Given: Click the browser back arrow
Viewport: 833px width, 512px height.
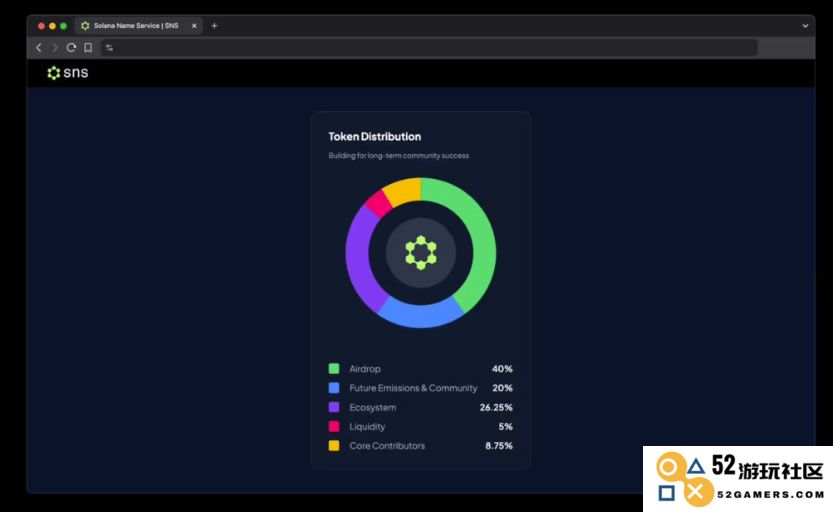Looking at the screenshot, I should [x=39, y=48].
